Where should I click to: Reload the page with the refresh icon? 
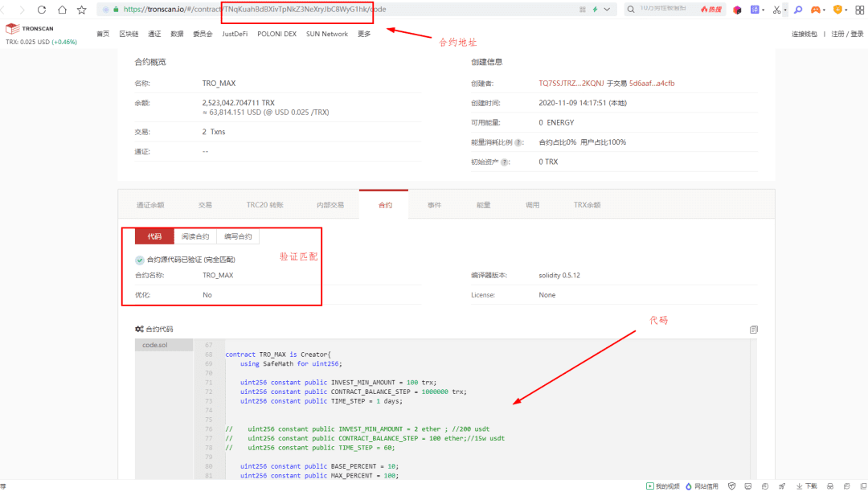(x=42, y=10)
